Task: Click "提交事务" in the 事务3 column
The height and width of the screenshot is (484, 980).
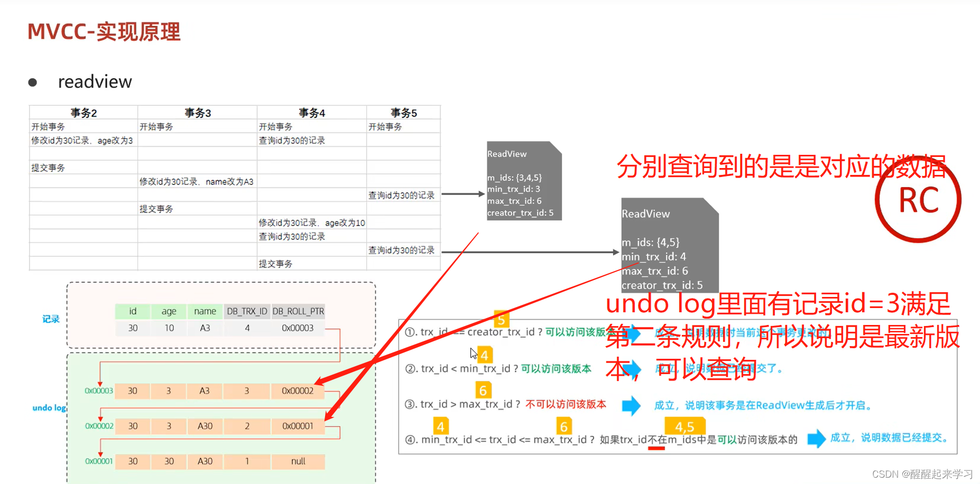Action: pos(156,209)
